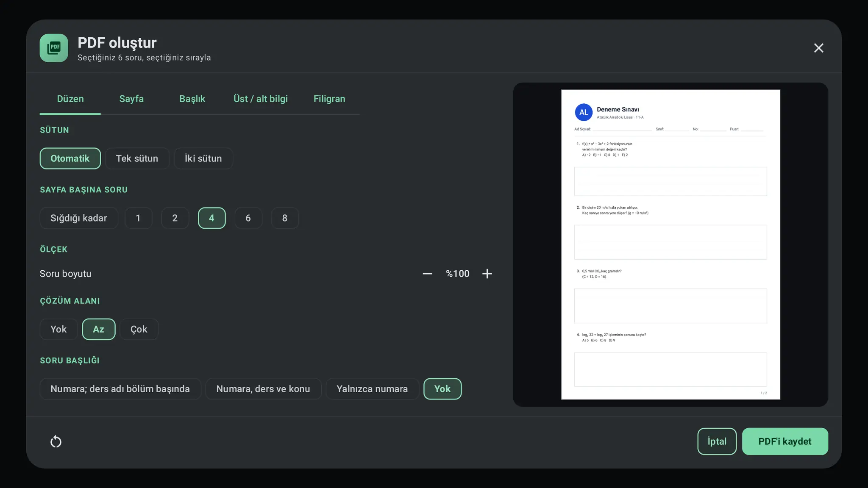Choose Tek sütun layout

pyautogui.click(x=137, y=158)
